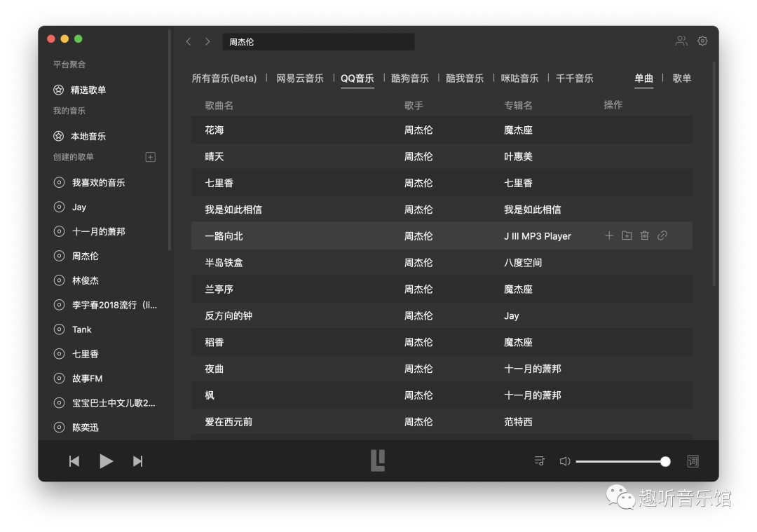Switch to 歌单 results view
Image resolution: width=757 pixels, height=532 pixels.
(x=682, y=79)
